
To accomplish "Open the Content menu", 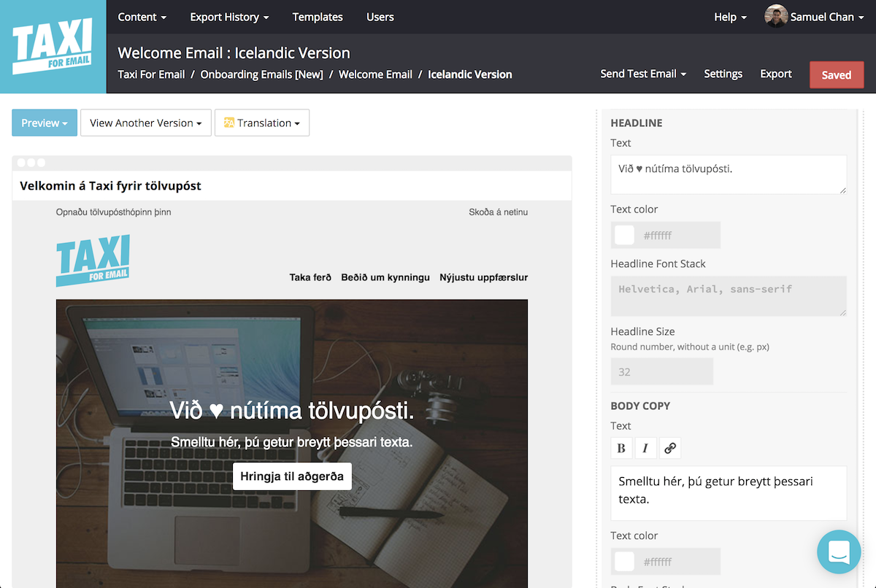I will click(142, 17).
